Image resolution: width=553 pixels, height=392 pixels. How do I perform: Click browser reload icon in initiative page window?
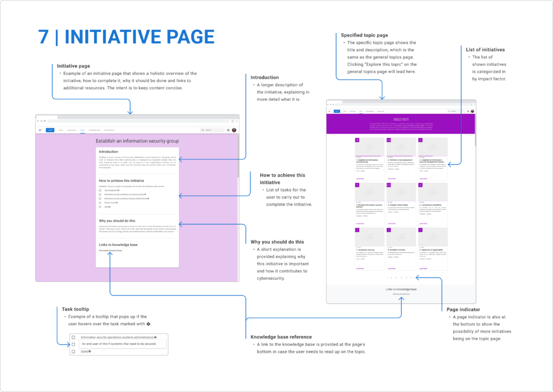click(45, 121)
